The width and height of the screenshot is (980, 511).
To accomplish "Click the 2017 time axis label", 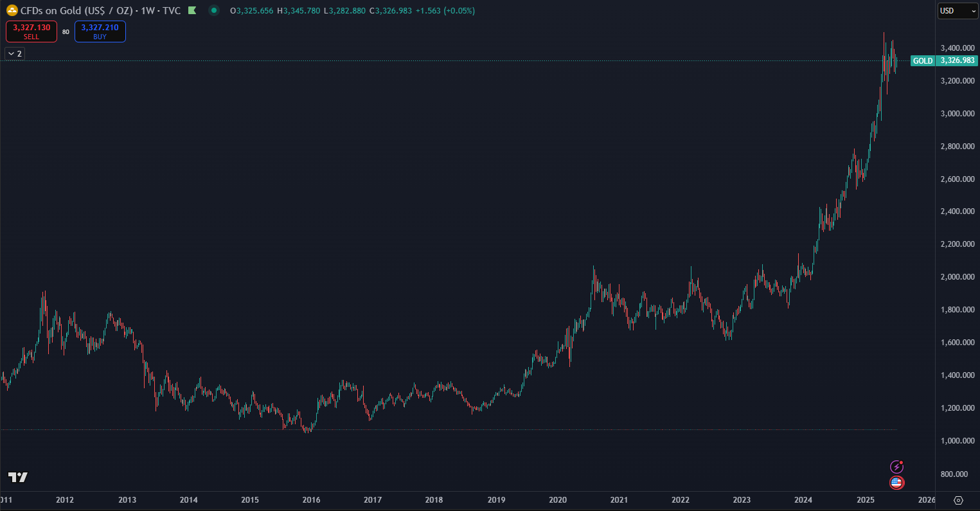I will 373,500.
